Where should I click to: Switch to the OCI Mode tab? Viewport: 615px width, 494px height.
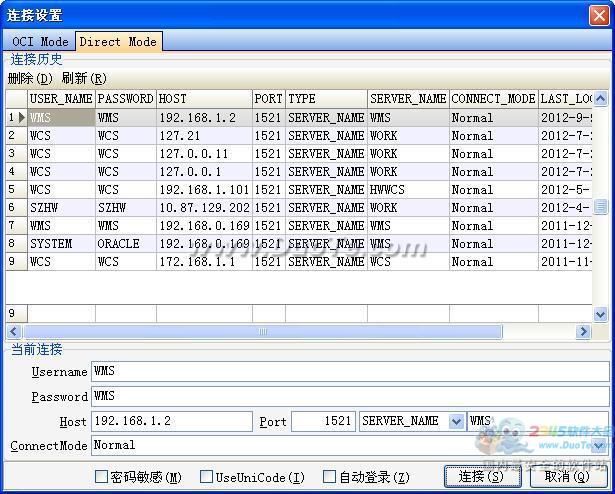click(40, 42)
